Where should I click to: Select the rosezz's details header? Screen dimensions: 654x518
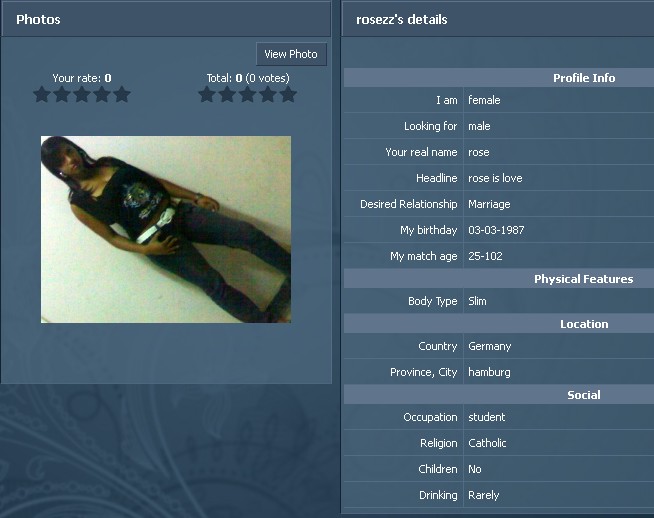tap(498, 19)
